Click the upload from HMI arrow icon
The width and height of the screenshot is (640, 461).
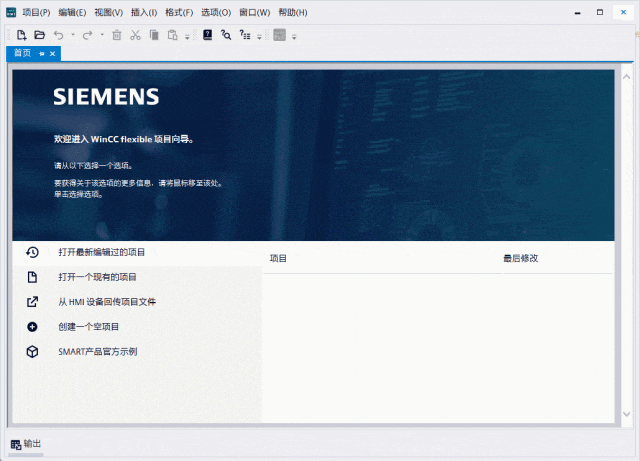[32, 302]
